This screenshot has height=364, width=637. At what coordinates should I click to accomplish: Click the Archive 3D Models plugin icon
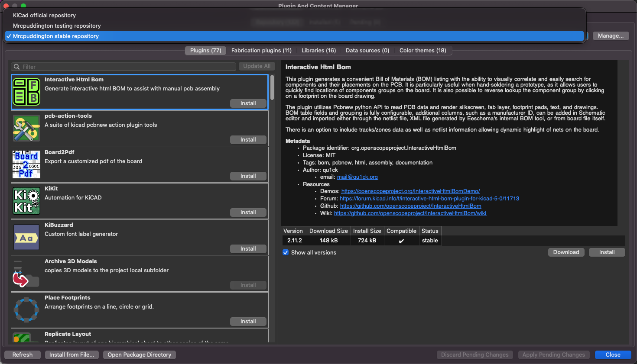[x=26, y=274]
